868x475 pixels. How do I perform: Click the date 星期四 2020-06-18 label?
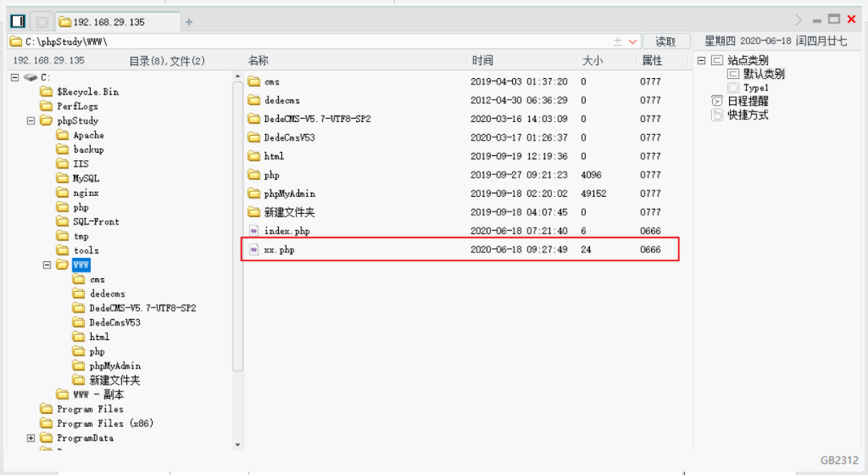pyautogui.click(x=775, y=41)
